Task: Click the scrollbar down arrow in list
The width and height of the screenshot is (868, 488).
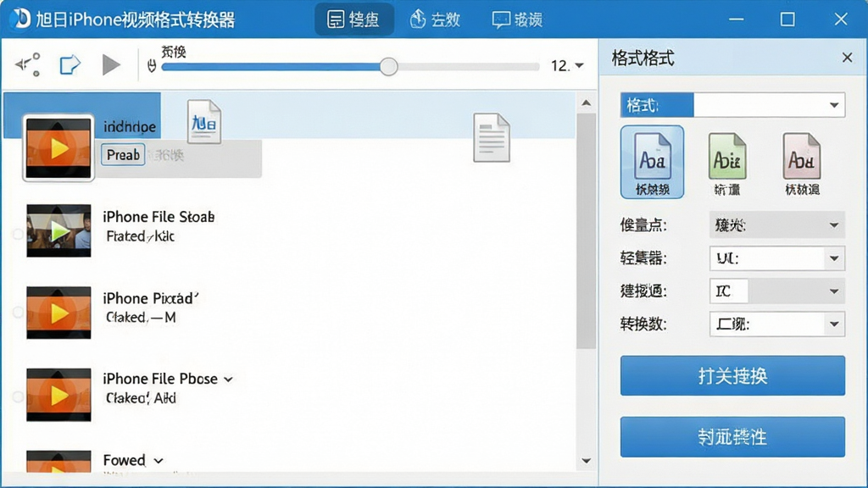Action: [x=587, y=460]
